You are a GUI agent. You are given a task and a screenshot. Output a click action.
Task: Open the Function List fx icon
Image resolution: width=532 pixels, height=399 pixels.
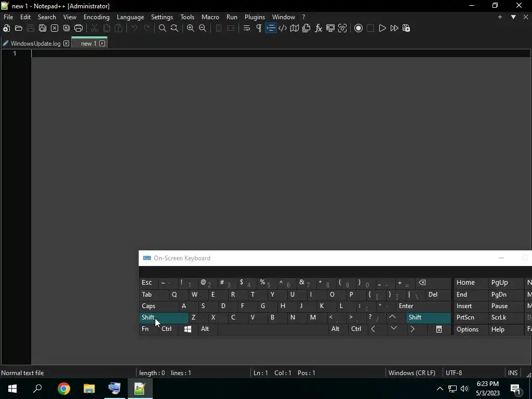318,28
